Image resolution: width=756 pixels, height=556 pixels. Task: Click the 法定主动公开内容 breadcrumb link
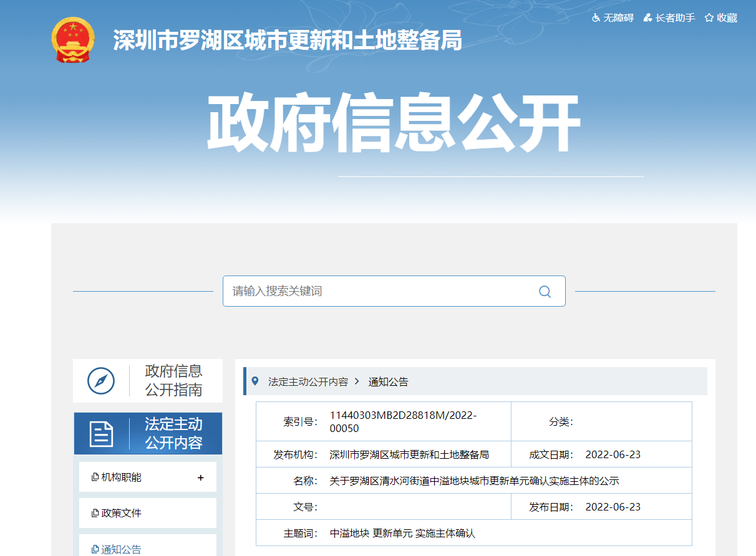tap(308, 381)
